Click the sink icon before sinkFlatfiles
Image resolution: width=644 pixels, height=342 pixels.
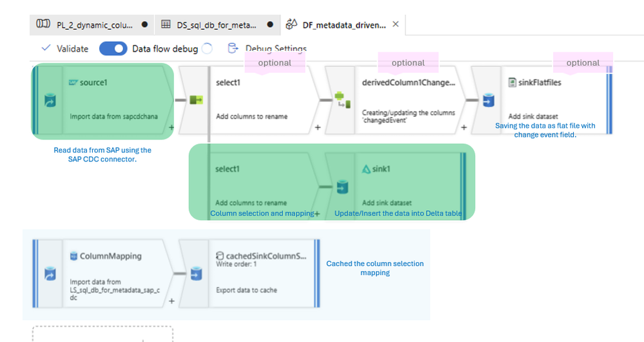pos(489,100)
